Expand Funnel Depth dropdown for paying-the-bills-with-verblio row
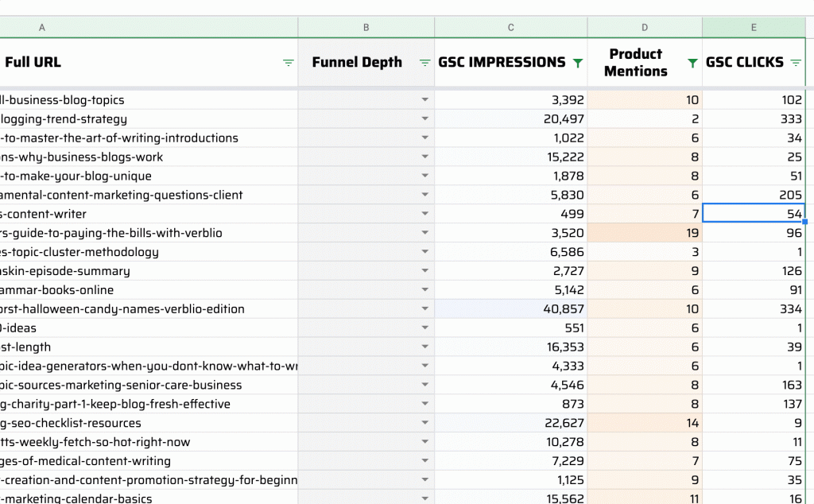 (424, 233)
